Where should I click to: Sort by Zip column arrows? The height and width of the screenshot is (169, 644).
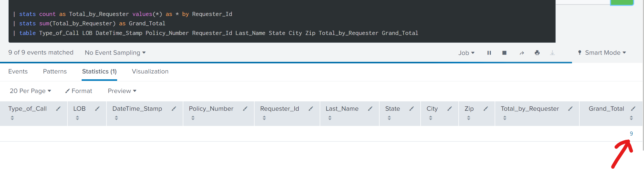[469, 118]
